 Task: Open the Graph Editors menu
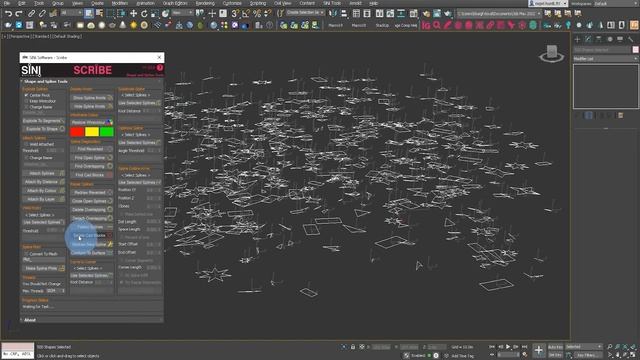click(175, 3)
